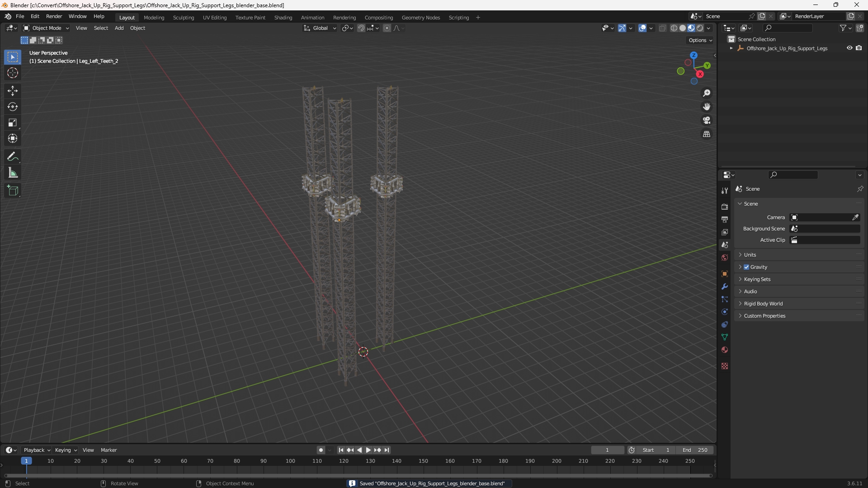
Task: Open the timeline Playback menu
Action: (37, 450)
